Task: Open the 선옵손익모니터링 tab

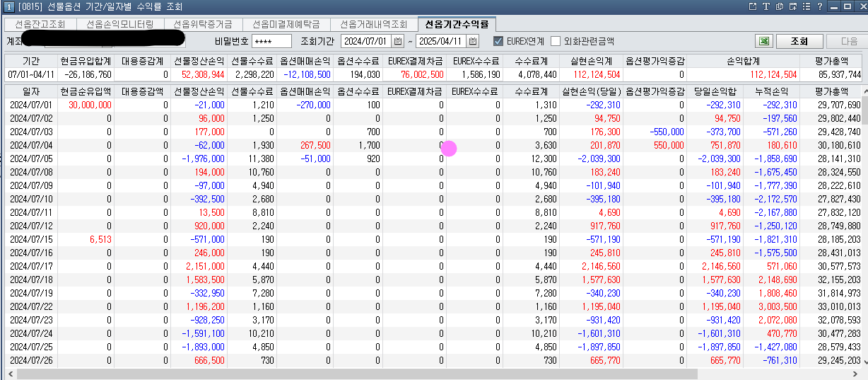Action: 120,23
